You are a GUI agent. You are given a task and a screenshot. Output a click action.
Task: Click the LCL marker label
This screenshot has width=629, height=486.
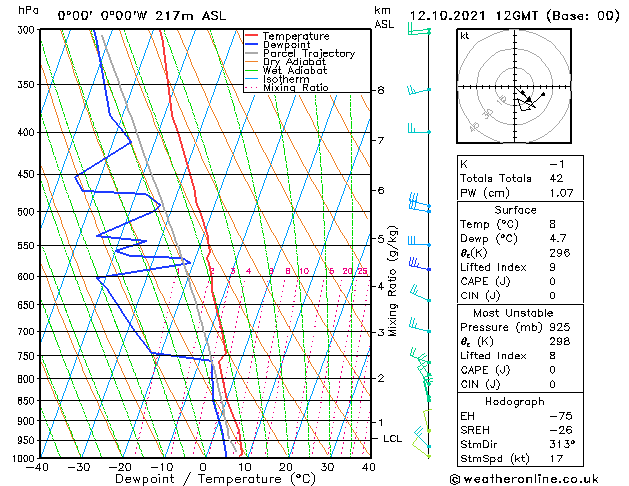pyautogui.click(x=392, y=439)
